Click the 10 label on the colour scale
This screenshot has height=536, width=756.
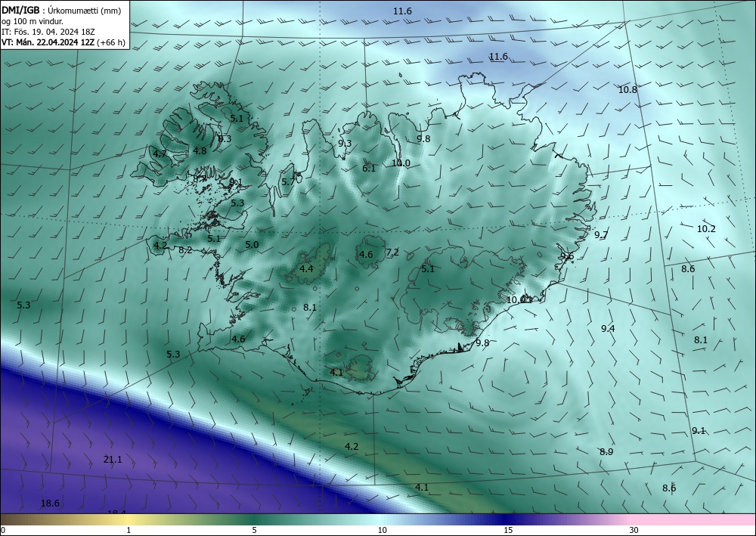point(382,531)
